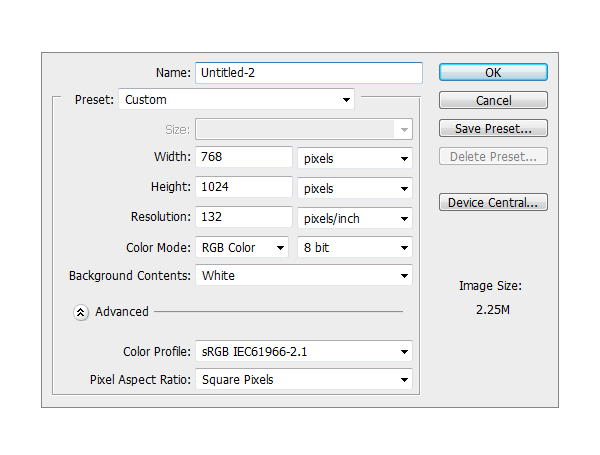The image size is (600, 455).
Task: Click the Resolution value field
Action: (243, 218)
